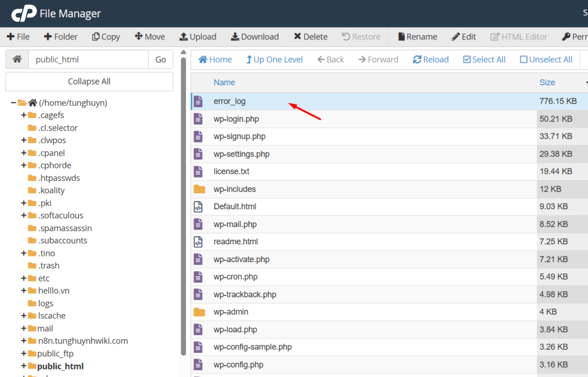Image resolution: width=588 pixels, height=377 pixels.
Task: Collapse the /home/tunghuyn root tree node
Action: pos(14,102)
